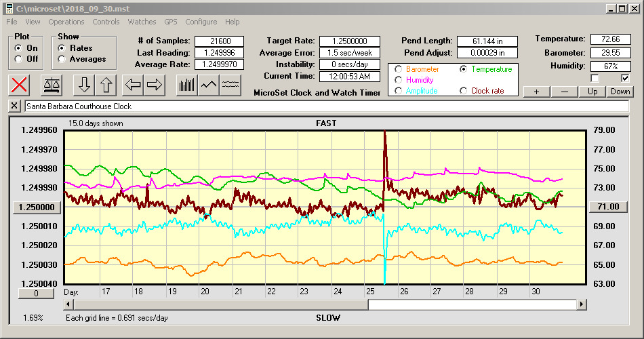
Task: Open the GPS menu
Action: coord(170,22)
